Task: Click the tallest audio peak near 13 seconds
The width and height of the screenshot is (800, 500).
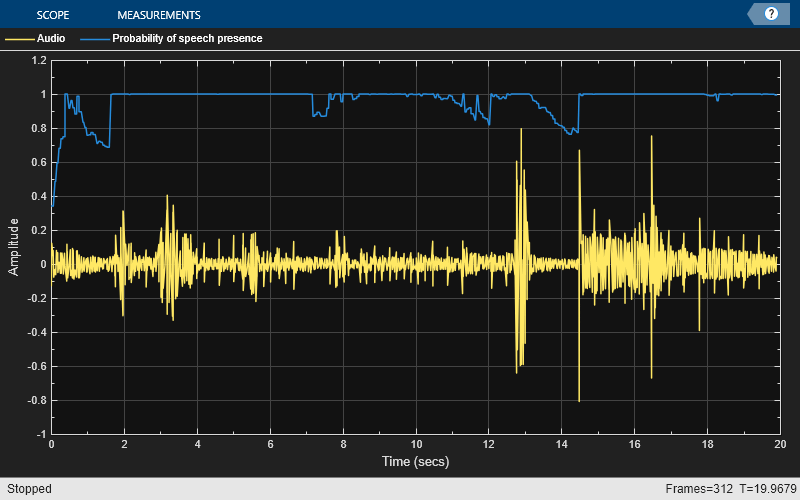Action: (520, 132)
